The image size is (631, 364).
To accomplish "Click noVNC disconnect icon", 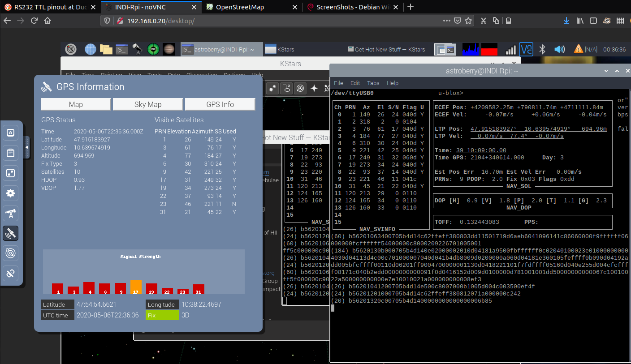I will [x=11, y=273].
